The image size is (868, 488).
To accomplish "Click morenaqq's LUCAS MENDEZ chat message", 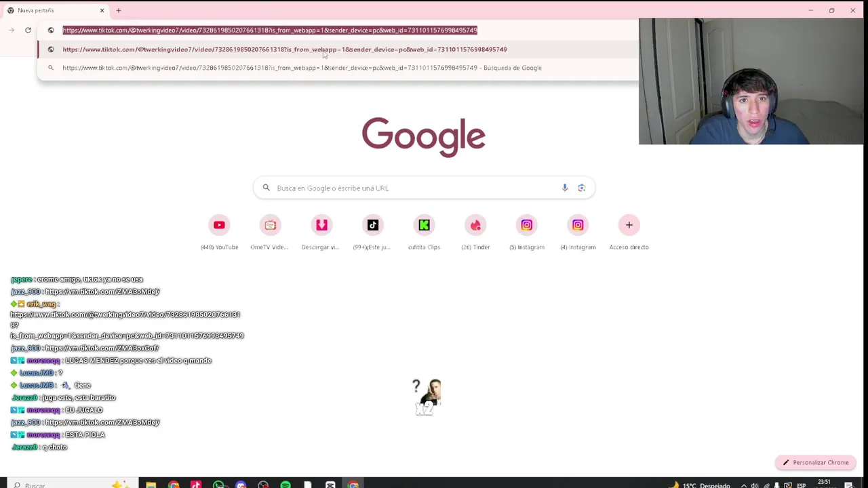I will (x=138, y=361).
